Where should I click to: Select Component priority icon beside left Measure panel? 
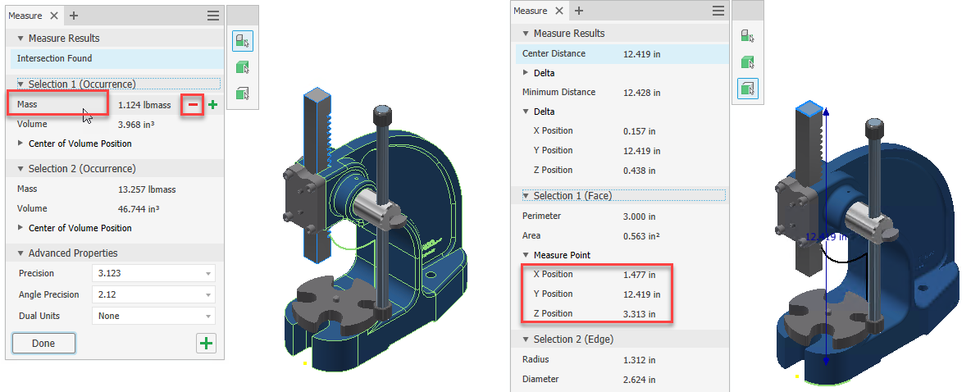[x=243, y=41]
